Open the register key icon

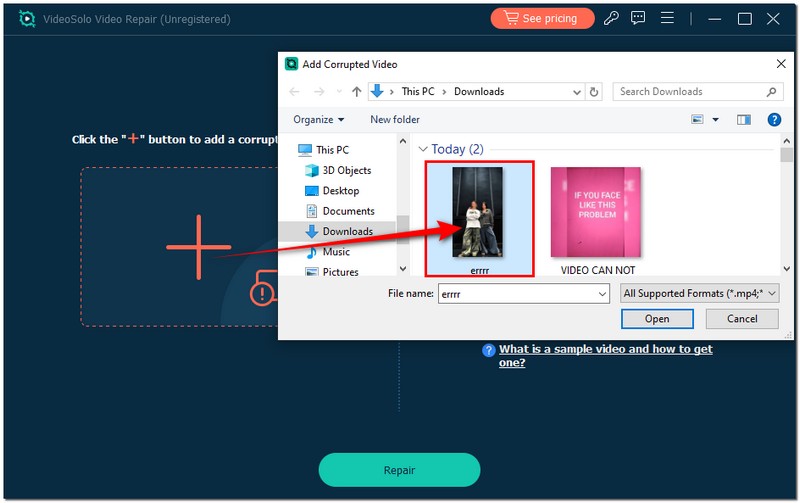coord(611,18)
